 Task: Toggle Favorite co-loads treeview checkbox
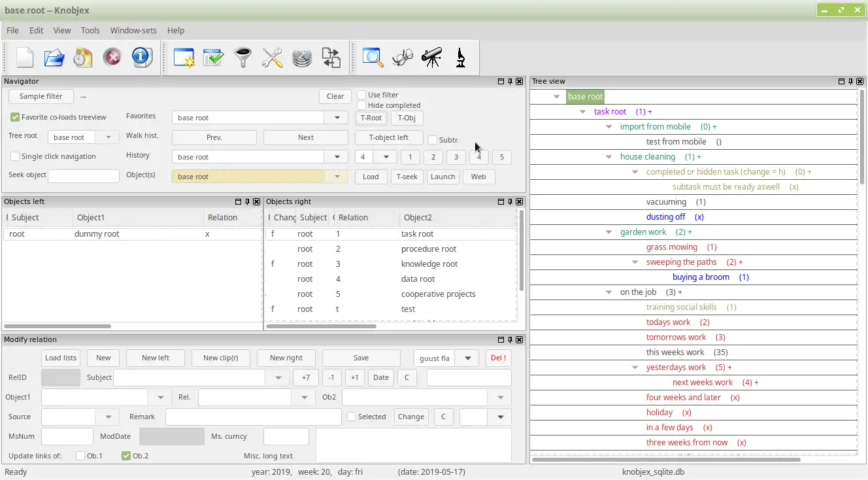pos(15,118)
